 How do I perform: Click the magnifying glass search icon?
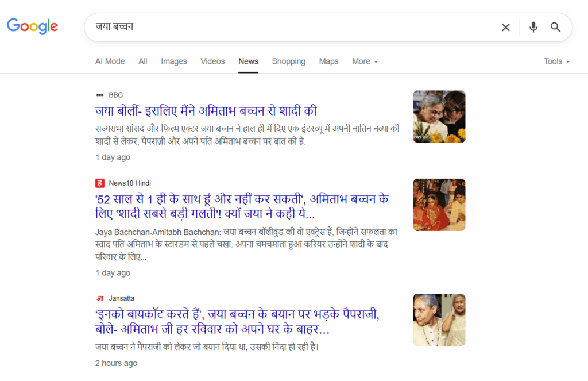coord(555,27)
